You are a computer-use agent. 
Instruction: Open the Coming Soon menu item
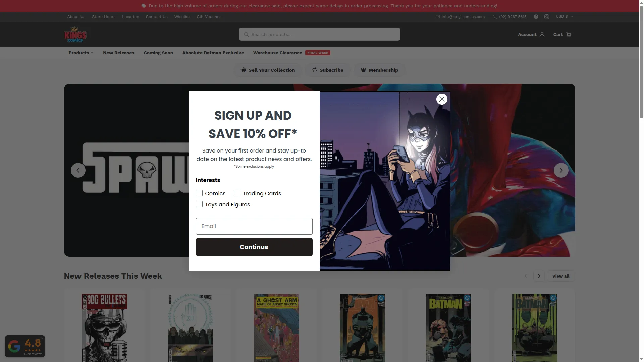pos(158,53)
